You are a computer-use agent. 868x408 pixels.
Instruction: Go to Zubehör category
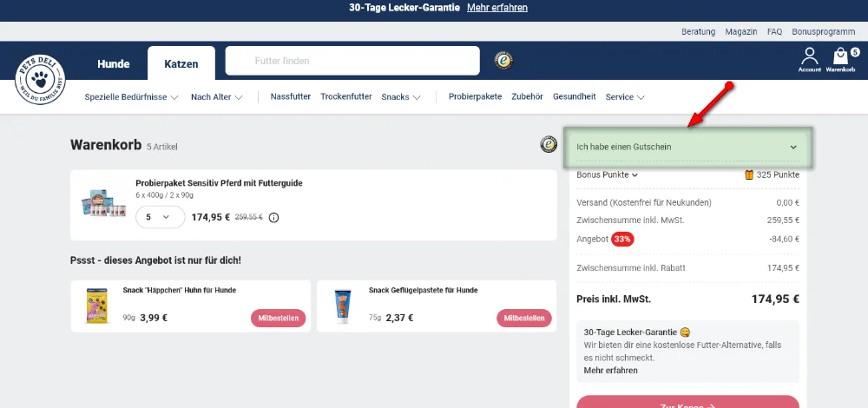(527, 97)
